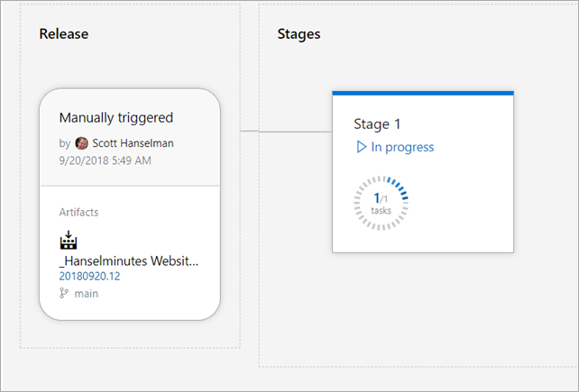This screenshot has height=392, width=579.
Task: Click the Artifacts label
Action: (x=78, y=213)
